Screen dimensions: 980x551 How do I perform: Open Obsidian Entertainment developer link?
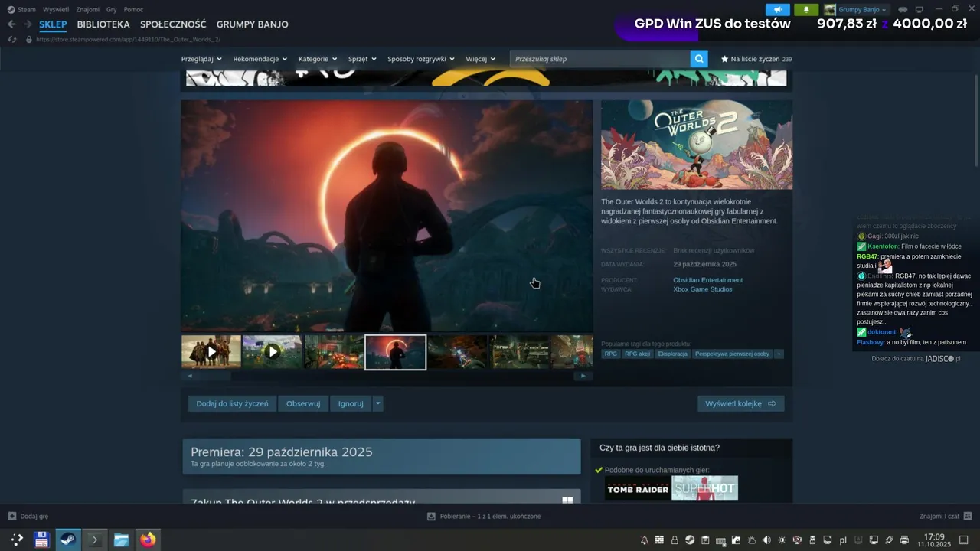coord(707,280)
